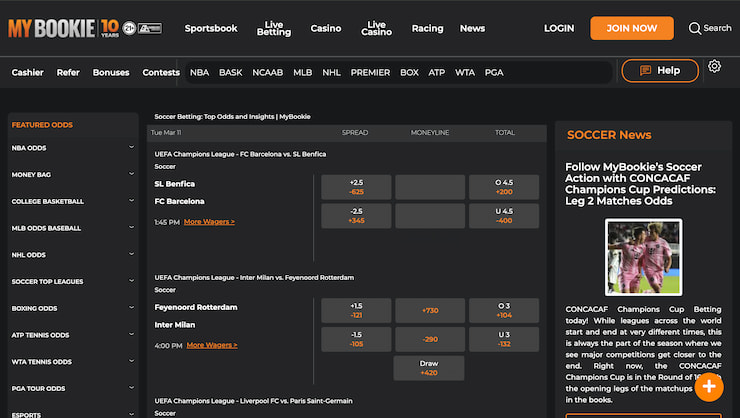This screenshot has width=740, height=418.
Task: Open the Bonuses page
Action: (111, 73)
